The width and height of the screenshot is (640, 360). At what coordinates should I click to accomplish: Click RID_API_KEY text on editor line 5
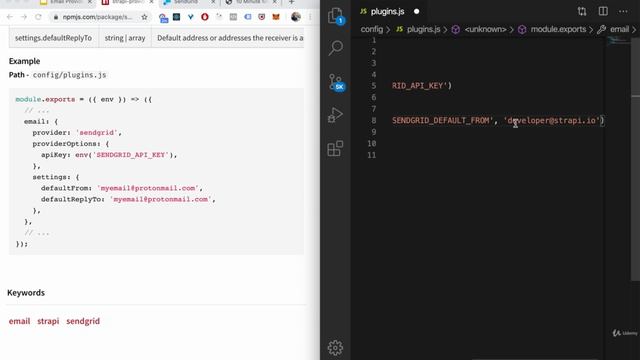click(420, 86)
